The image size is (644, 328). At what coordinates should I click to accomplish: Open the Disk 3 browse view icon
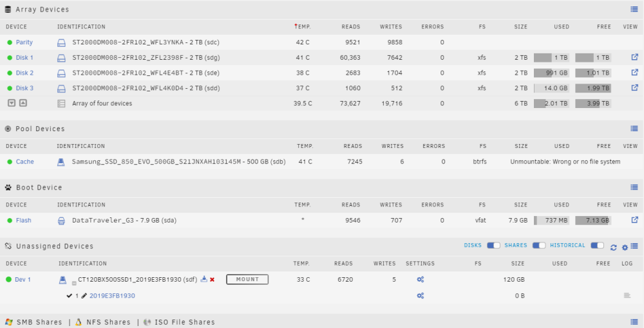[x=634, y=87]
